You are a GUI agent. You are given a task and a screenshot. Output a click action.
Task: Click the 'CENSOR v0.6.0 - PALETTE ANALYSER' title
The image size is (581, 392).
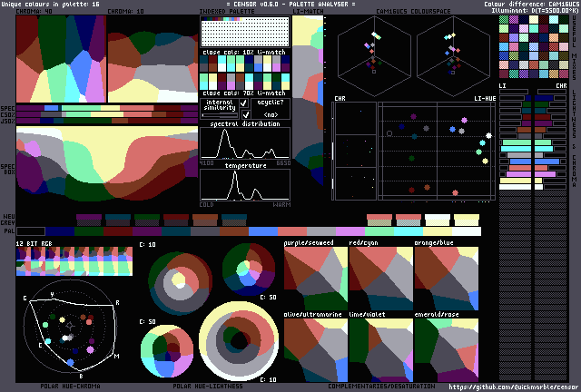(x=290, y=4)
